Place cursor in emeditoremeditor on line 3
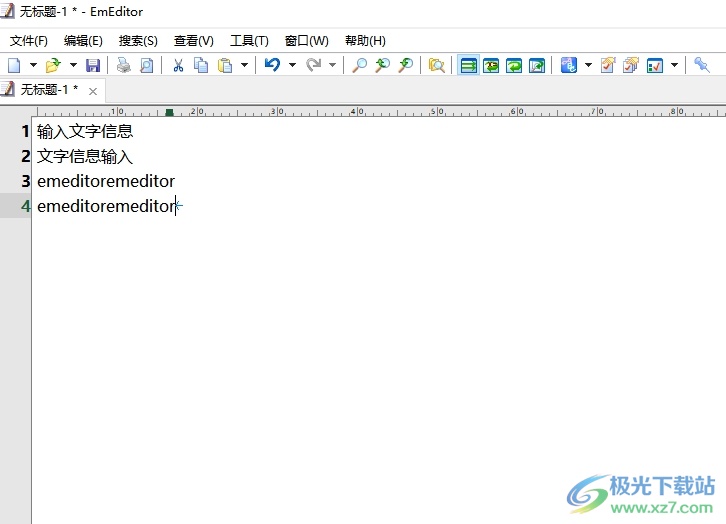 [106, 181]
